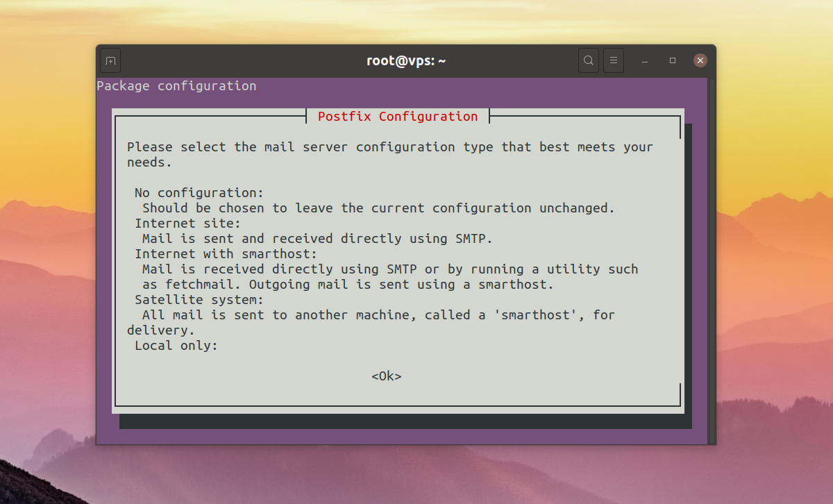Image resolution: width=833 pixels, height=504 pixels.
Task: Close the root@vps terminal window
Action: coord(700,61)
